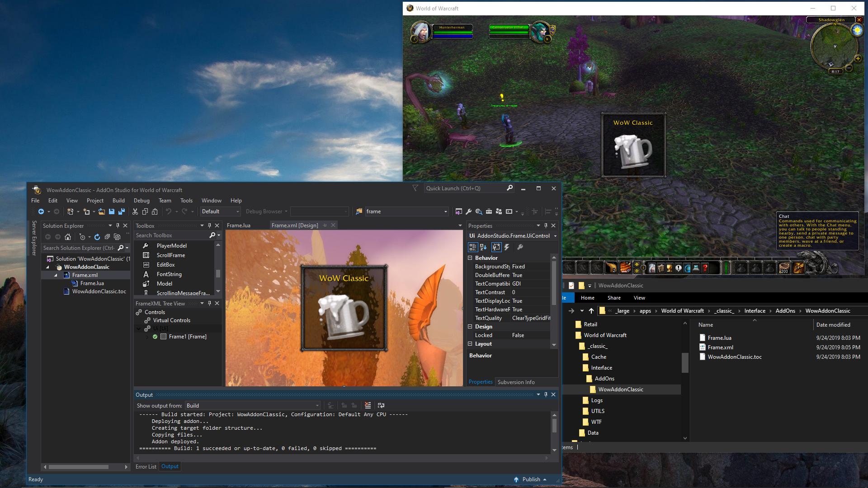Viewport: 868px width, 488px height.
Task: Toggle auto-hide pin on Toolbox panel
Action: pyautogui.click(x=209, y=225)
